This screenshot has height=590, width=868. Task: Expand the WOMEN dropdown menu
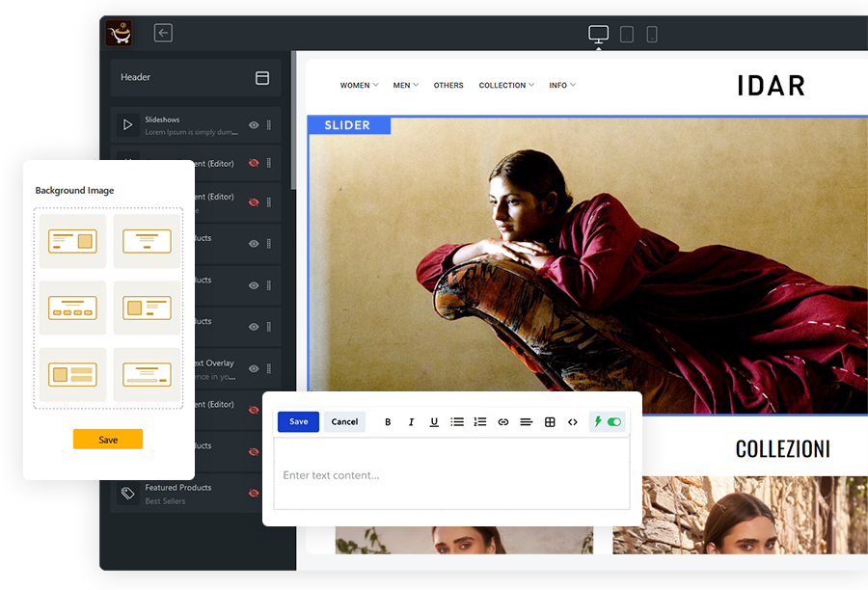[359, 86]
